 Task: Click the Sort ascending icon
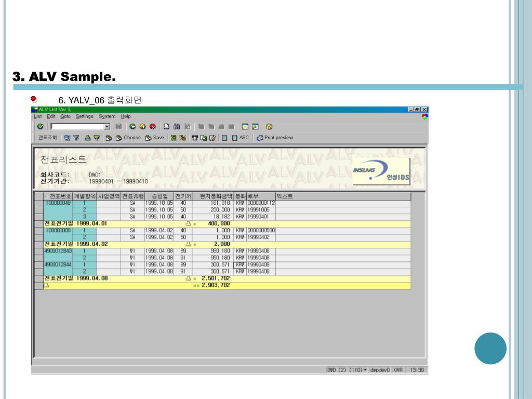[87, 138]
